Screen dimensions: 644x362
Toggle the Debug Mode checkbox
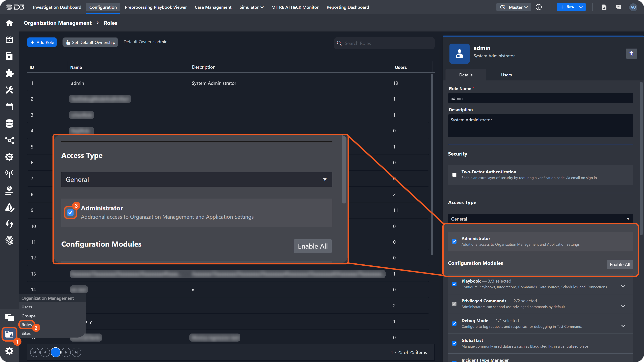click(x=454, y=324)
